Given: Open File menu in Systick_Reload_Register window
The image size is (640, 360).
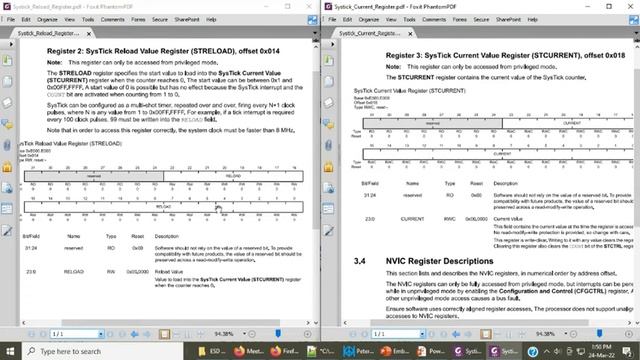Looking at the screenshot, I should pos(11,20).
